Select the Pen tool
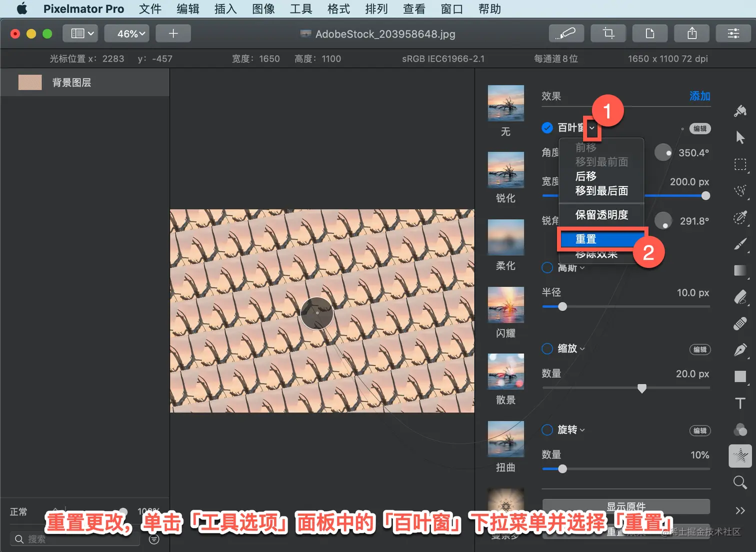This screenshot has width=756, height=552. (740, 350)
